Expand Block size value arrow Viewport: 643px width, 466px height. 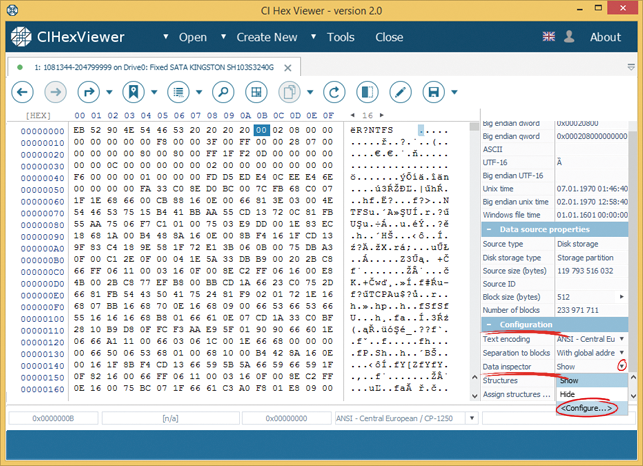point(622,297)
